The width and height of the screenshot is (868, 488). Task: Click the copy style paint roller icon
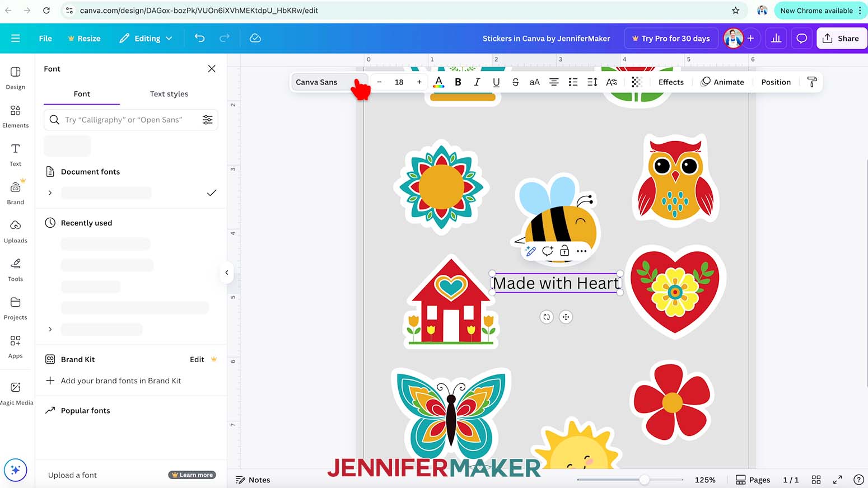tap(812, 82)
